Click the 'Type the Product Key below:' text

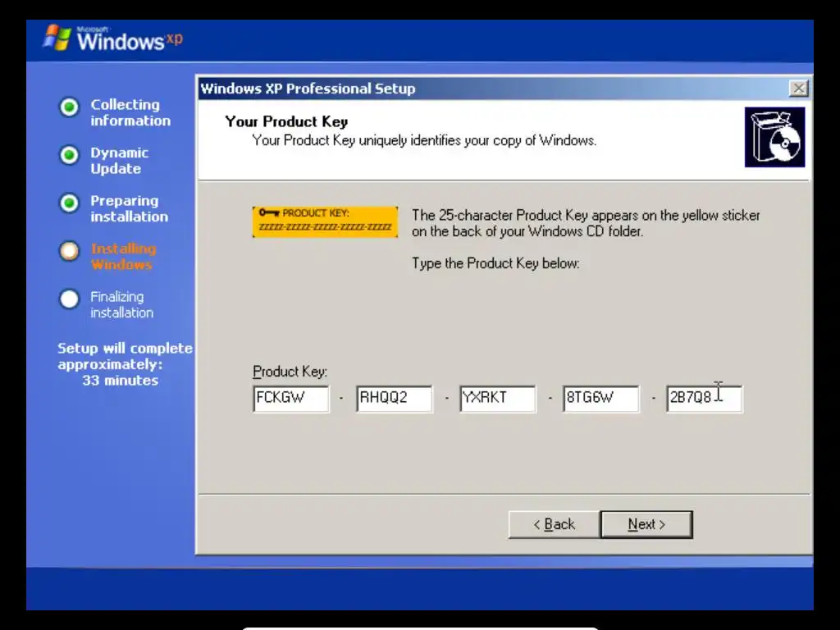495,263
